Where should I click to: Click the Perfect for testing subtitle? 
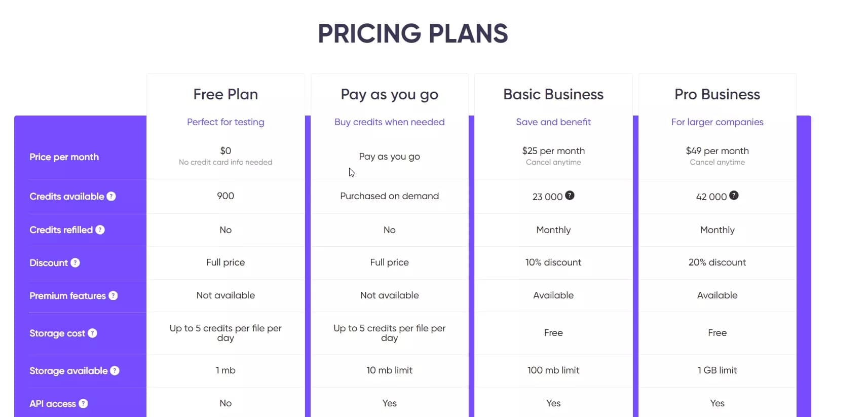tap(225, 122)
